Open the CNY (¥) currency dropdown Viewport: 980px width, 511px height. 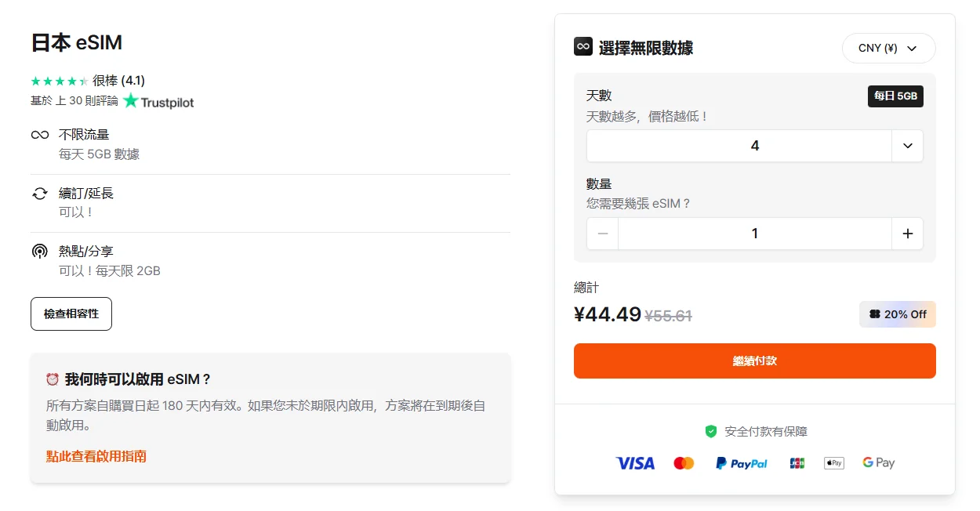[x=888, y=48]
